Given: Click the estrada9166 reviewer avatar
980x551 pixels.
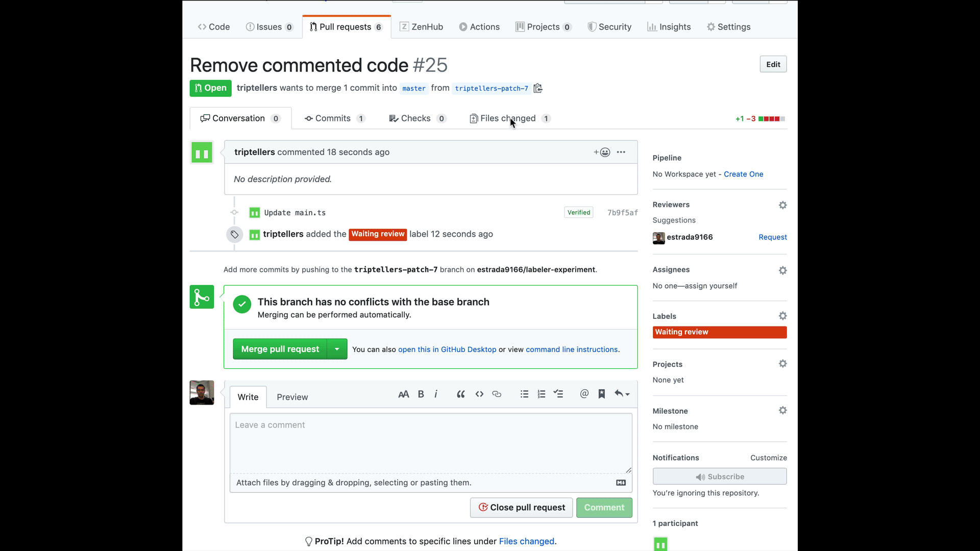Looking at the screenshot, I should pos(658,238).
